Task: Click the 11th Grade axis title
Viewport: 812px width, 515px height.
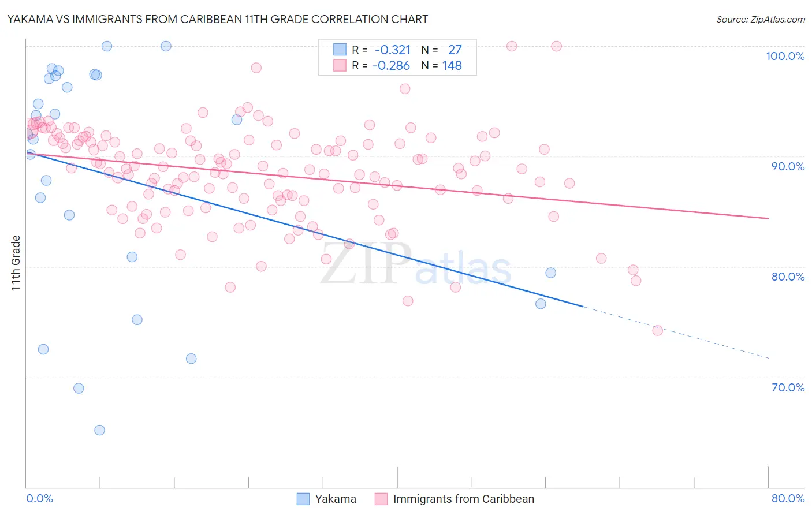Action: 16,263
